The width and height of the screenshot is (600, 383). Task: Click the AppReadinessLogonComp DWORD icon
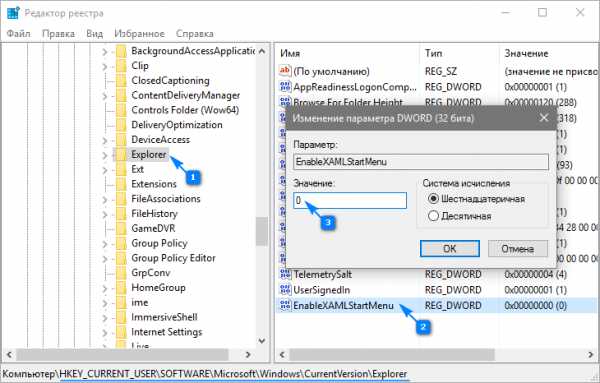(x=285, y=87)
